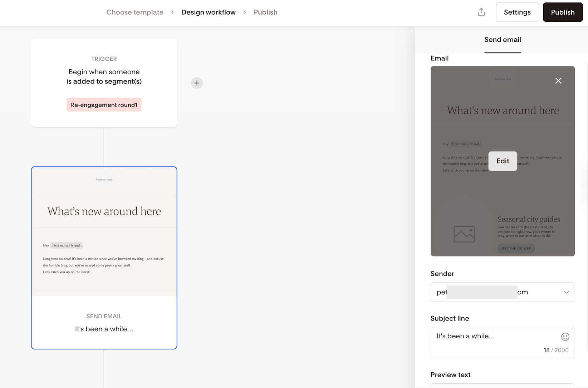Image resolution: width=588 pixels, height=388 pixels.
Task: Click image placeholder icon in email preview
Action: [x=464, y=234]
